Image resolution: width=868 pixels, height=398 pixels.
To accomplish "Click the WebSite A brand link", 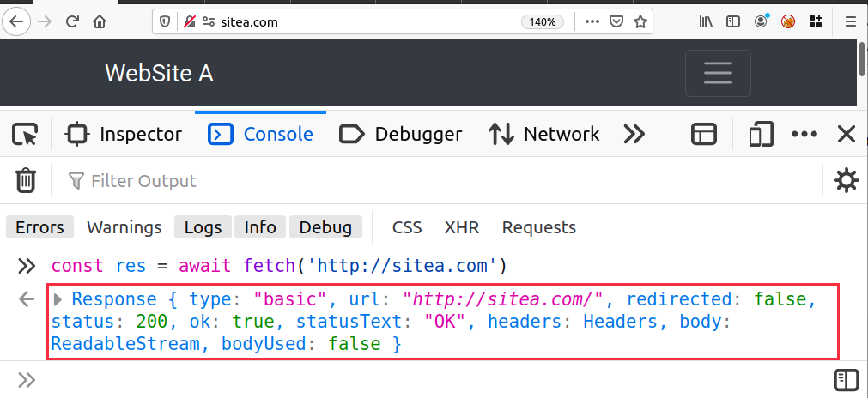I will click(x=160, y=73).
